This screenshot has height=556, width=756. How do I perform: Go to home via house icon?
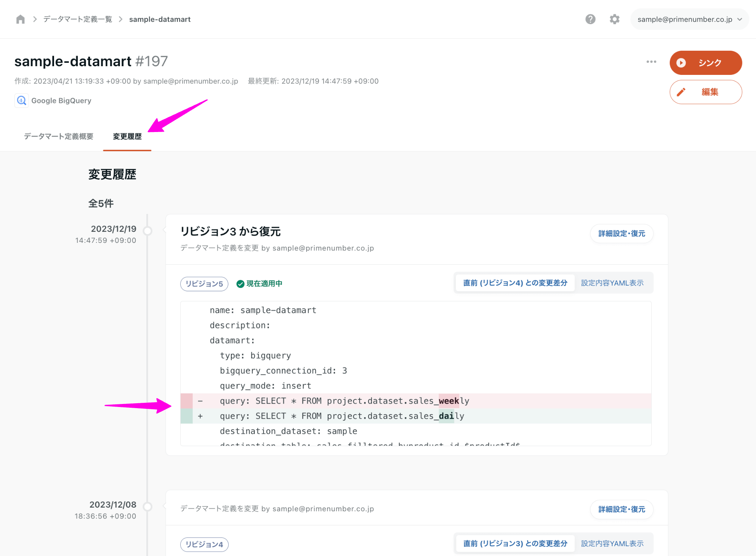click(x=20, y=19)
